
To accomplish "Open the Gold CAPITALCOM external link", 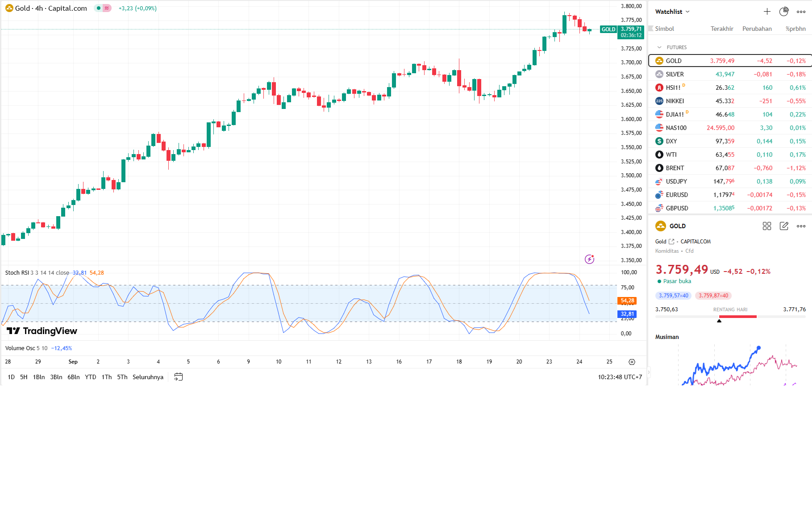I will [x=671, y=242].
